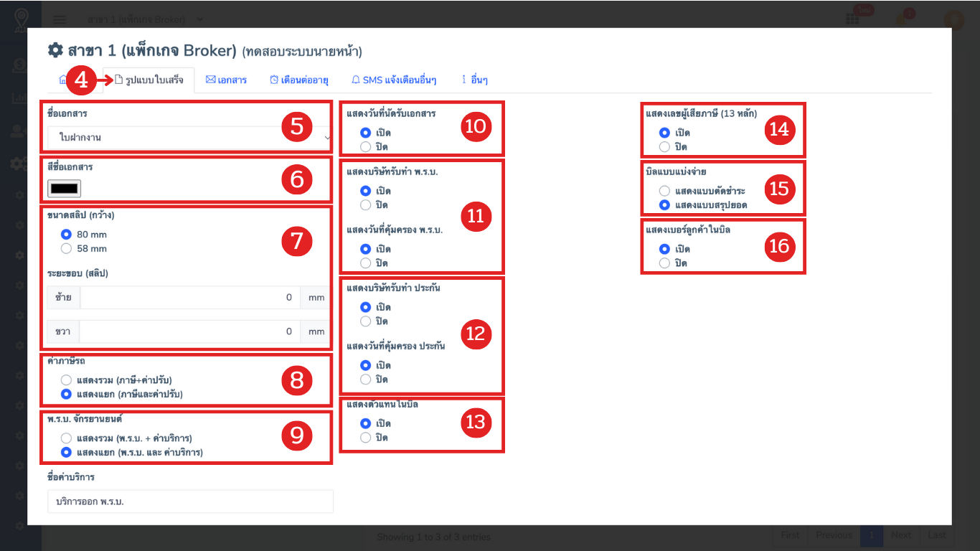
Task: Focus the ขวา margin input field
Action: pos(189,331)
